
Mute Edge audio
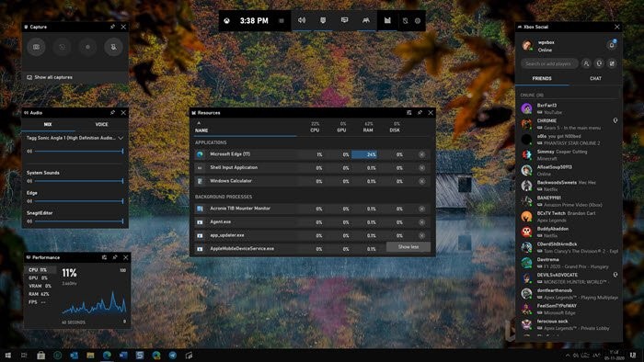29,201
